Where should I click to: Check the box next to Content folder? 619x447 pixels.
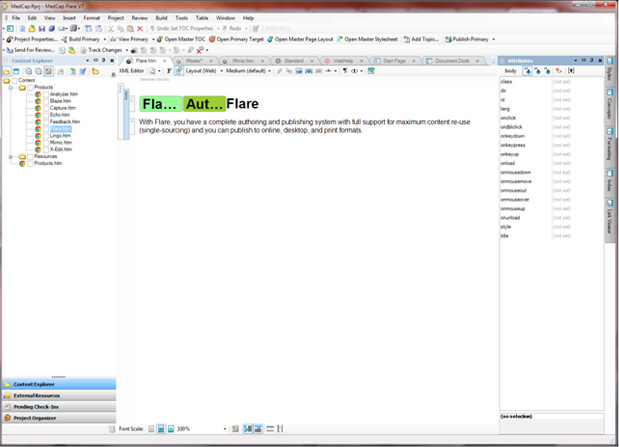[x=15, y=81]
